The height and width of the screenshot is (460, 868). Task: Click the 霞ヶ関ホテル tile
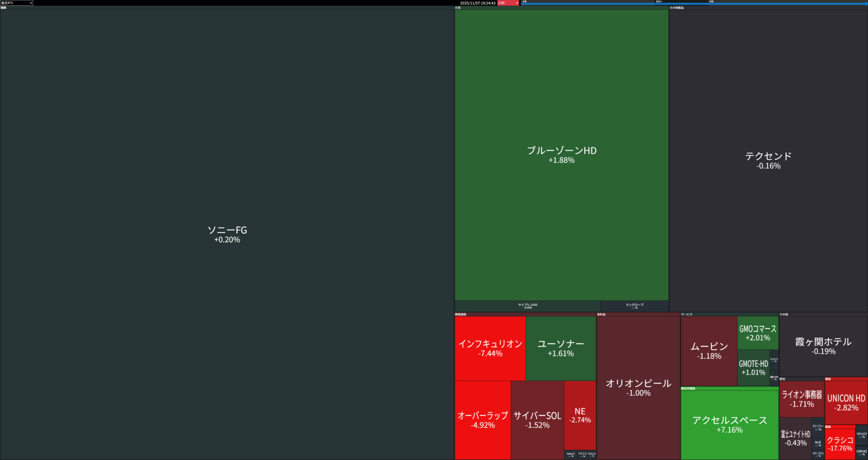pyautogui.click(x=823, y=346)
